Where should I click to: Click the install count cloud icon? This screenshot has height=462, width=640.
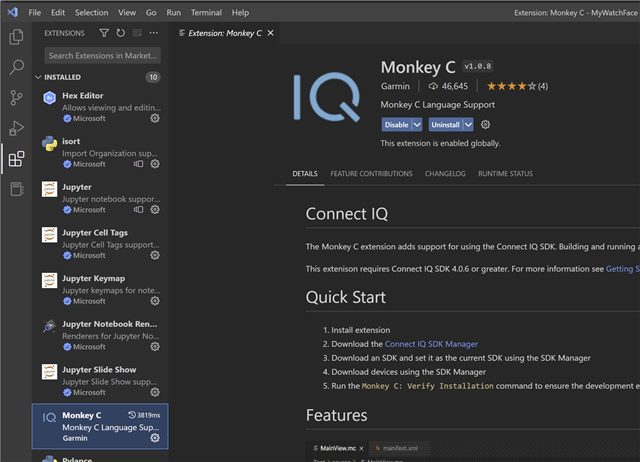coord(433,86)
